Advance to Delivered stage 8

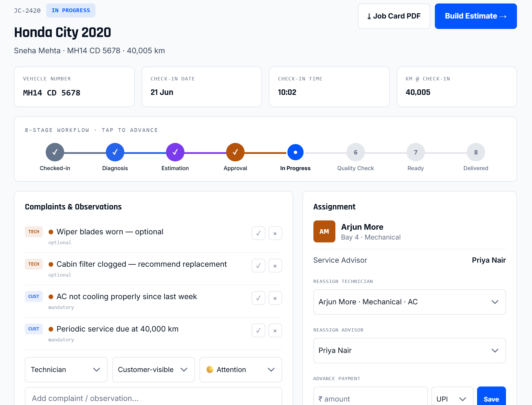click(476, 152)
